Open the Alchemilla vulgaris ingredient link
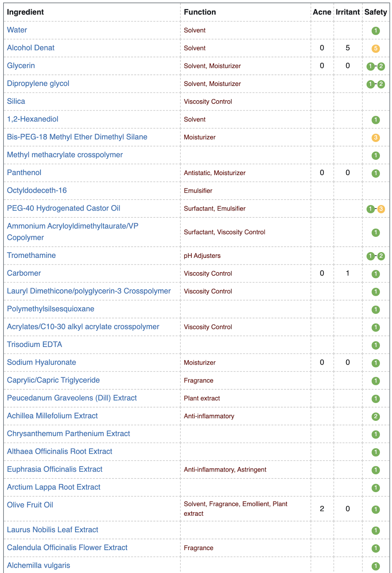The height and width of the screenshot is (573, 392). [39, 565]
